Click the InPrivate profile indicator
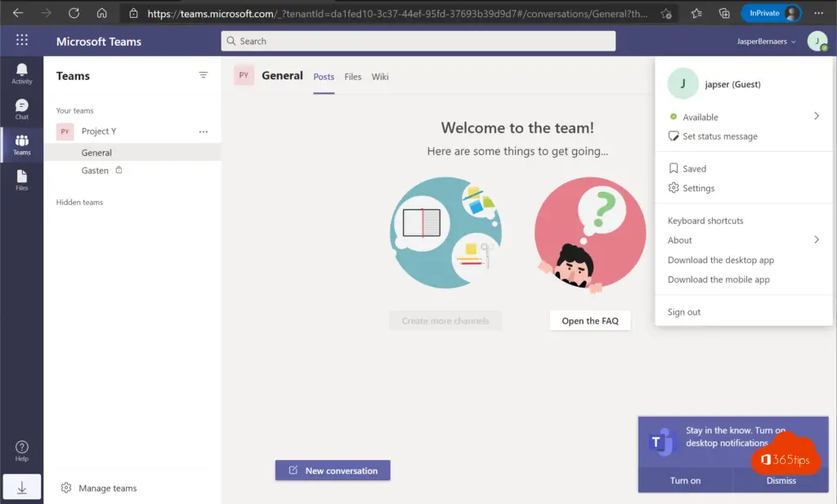The image size is (837, 504). pos(771,13)
